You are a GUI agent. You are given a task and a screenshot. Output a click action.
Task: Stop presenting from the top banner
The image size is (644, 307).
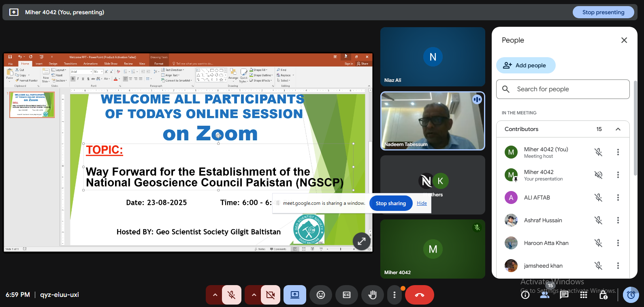[603, 12]
